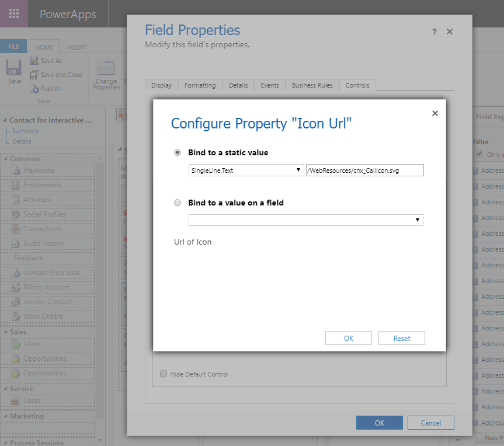504x446 pixels.
Task: Collapse the Common section
Action: click(5, 158)
